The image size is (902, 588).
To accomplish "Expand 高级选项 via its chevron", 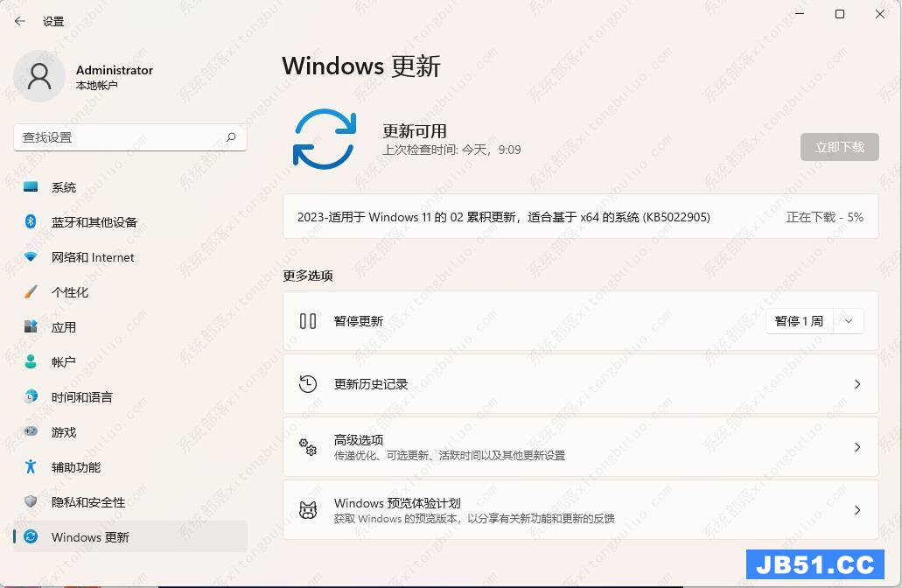I will tap(857, 447).
